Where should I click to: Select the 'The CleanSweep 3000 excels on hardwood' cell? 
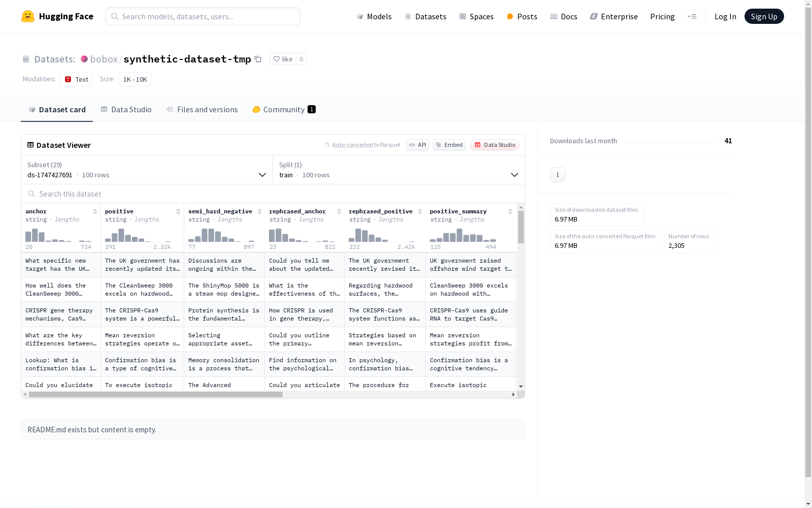click(x=142, y=290)
